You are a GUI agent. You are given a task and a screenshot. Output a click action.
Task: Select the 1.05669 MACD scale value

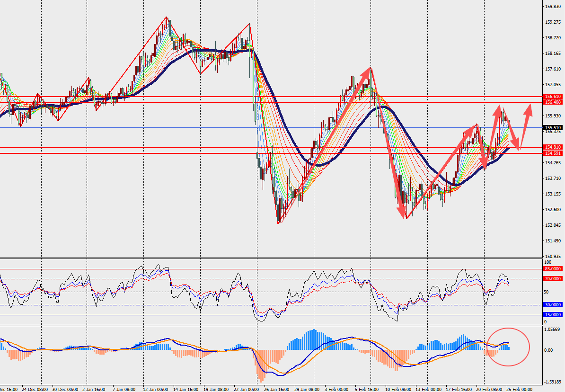click(553, 330)
